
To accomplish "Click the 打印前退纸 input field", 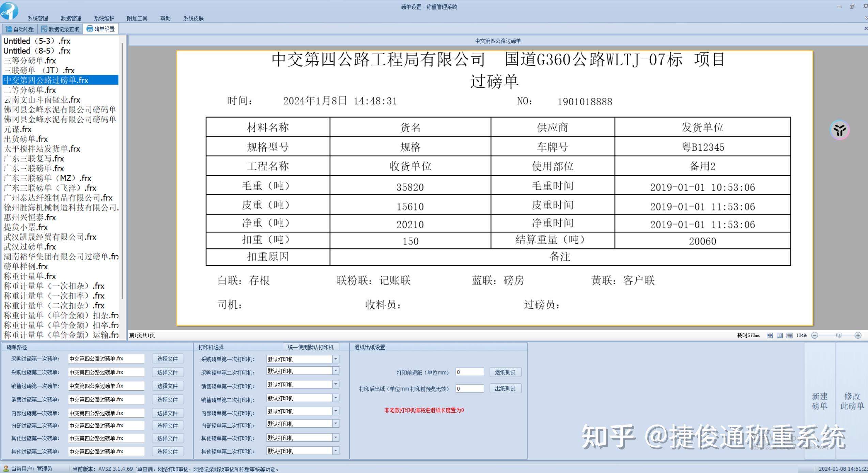I will (470, 372).
